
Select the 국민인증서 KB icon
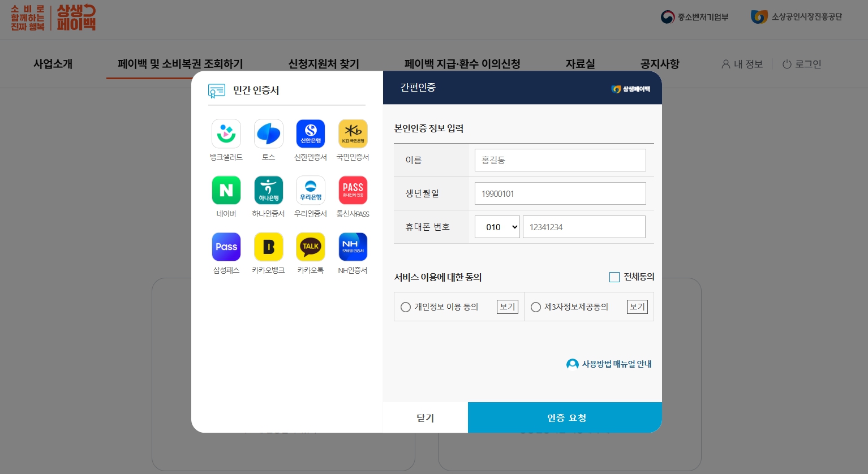coord(353,133)
